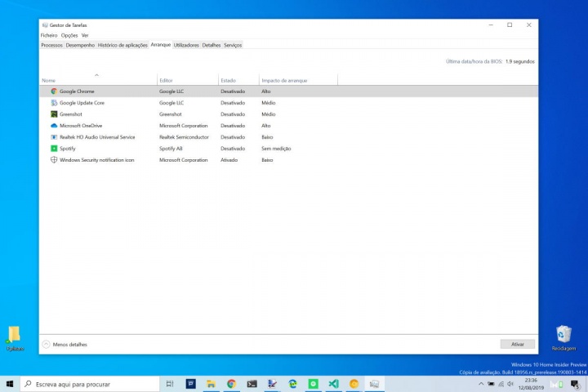Image resolution: width=588 pixels, height=392 pixels.
Task: Click the network icon in system tray
Action: [501, 384]
